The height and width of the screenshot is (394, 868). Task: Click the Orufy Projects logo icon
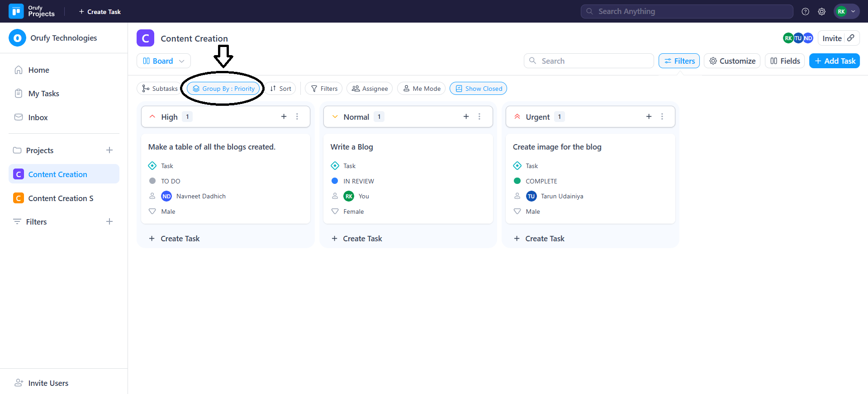(16, 11)
